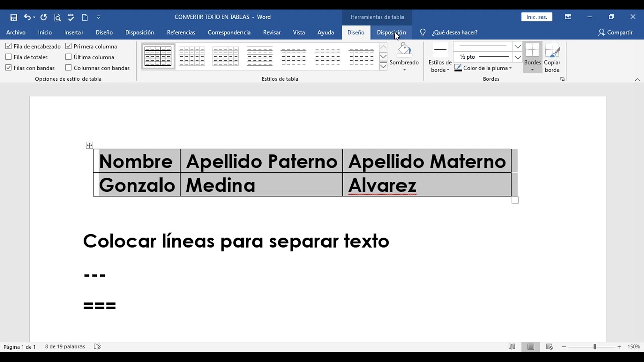644x362 pixels.
Task: Click the Bordes grid icon
Action: point(532,50)
